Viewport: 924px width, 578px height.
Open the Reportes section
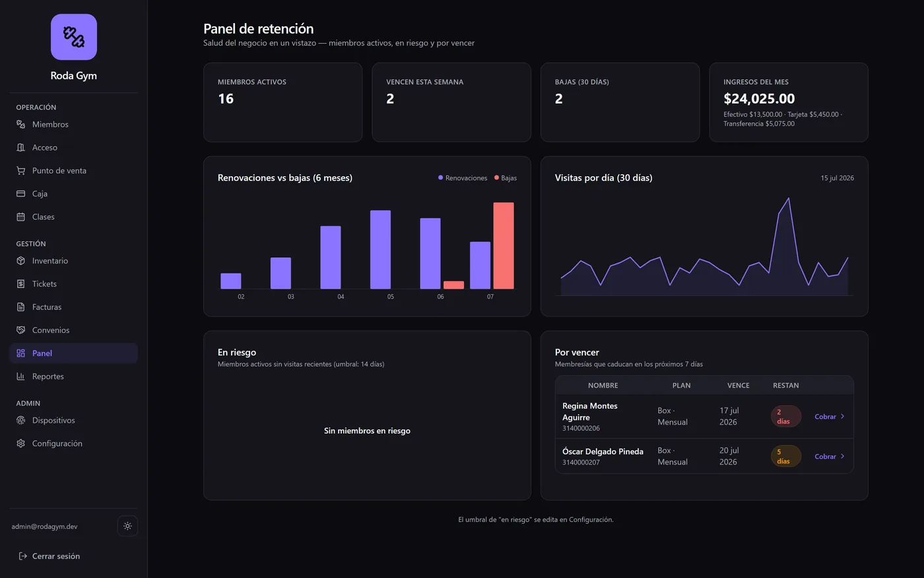tap(74, 377)
